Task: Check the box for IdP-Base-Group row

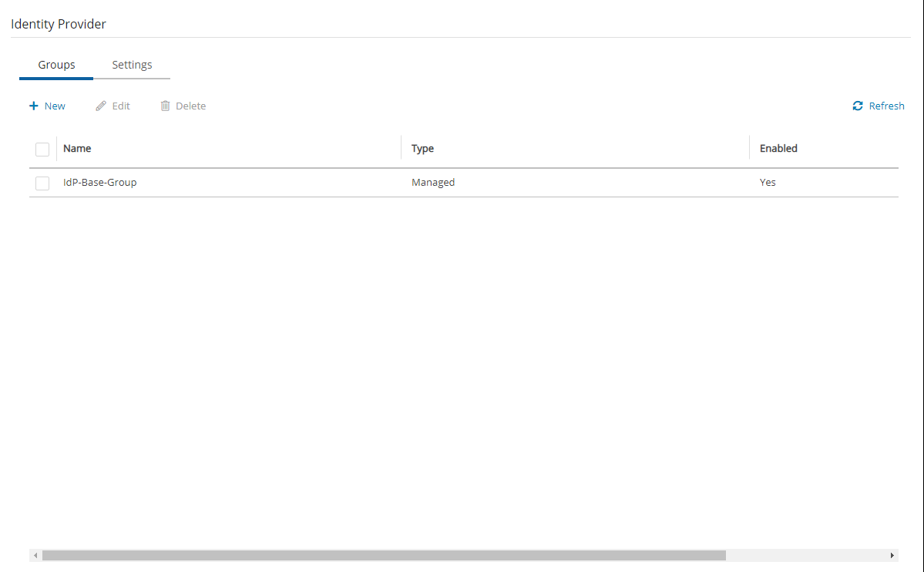Action: pos(42,183)
